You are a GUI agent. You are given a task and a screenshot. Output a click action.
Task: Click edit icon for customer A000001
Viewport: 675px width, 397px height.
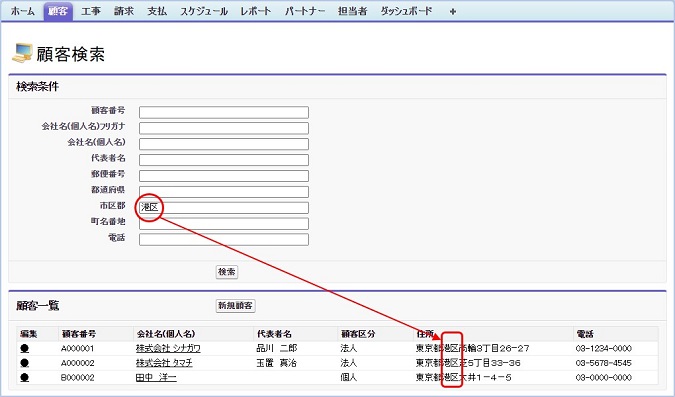point(25,348)
